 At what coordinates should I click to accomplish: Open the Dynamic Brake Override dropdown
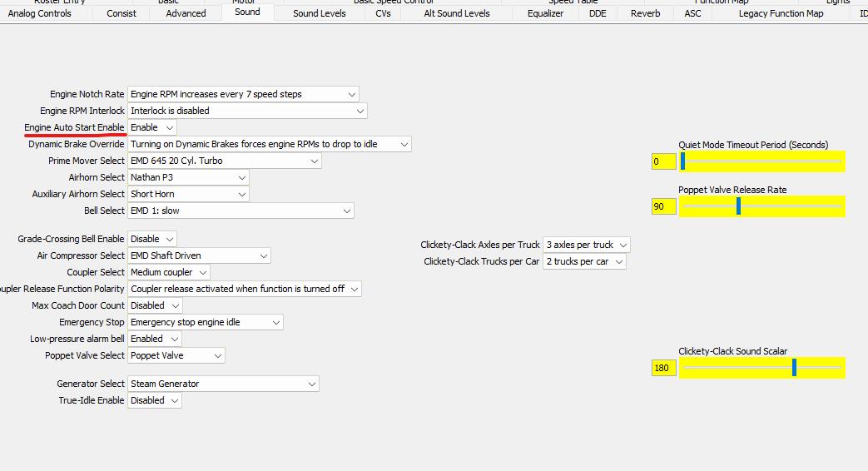tap(270, 144)
